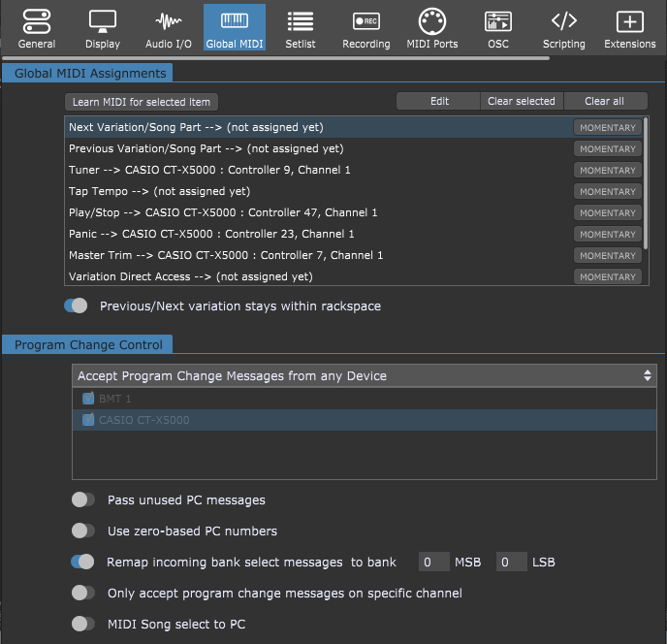Click the MSB bank value field
Image resolution: width=667 pixels, height=644 pixels.
[434, 562]
